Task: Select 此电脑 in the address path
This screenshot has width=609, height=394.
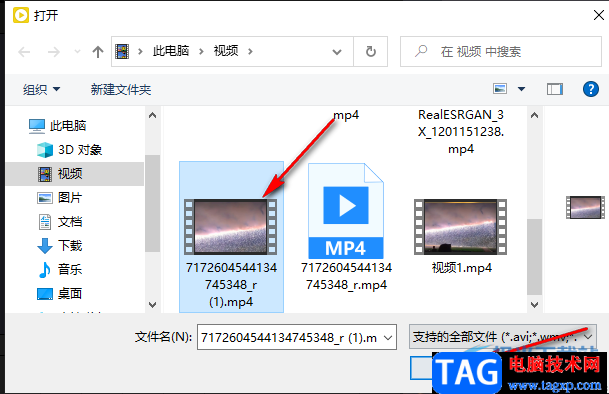Action: [171, 51]
